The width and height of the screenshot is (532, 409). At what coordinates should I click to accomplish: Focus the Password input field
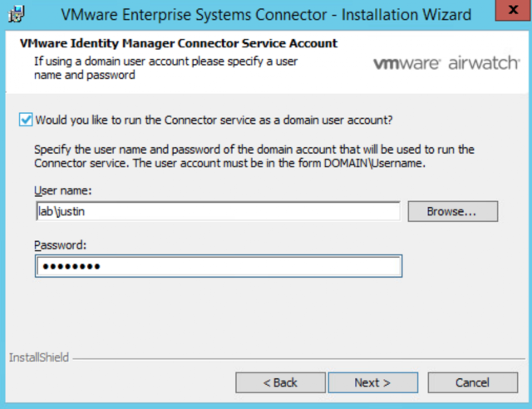pos(219,266)
